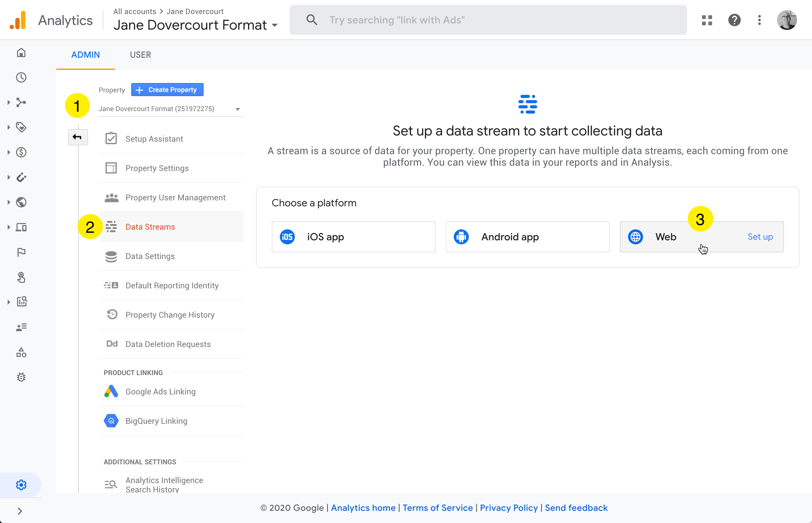Click the Create Property button
The height and width of the screenshot is (523, 812).
click(x=167, y=90)
